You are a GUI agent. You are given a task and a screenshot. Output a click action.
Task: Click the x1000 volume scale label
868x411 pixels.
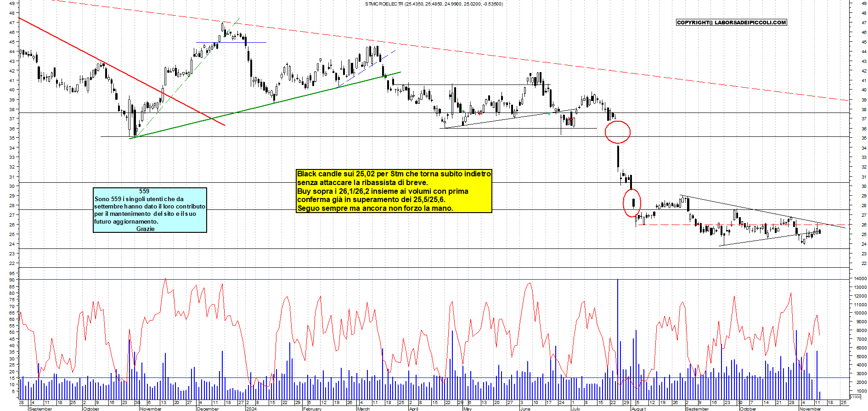(856, 397)
